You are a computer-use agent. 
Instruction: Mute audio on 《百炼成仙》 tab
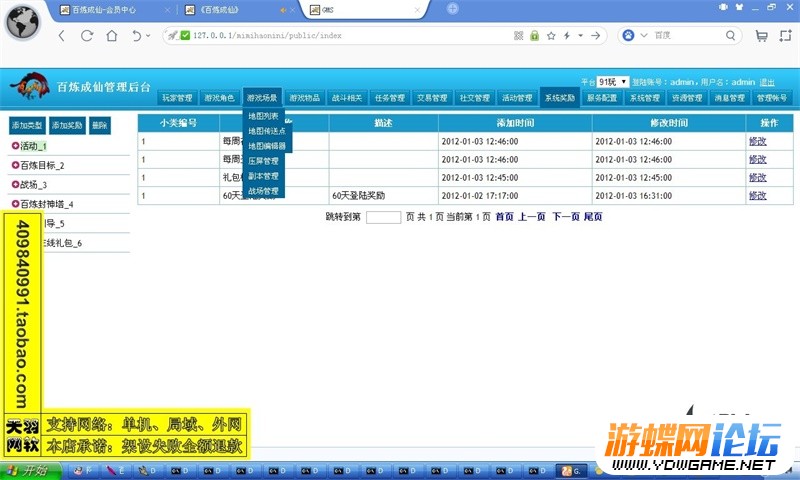click(x=283, y=10)
